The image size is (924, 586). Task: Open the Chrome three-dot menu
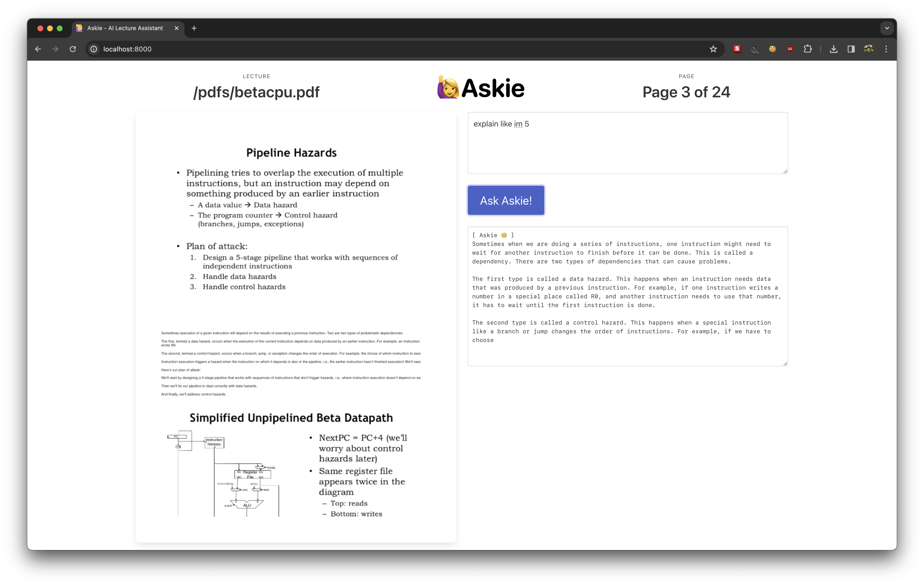tap(886, 49)
